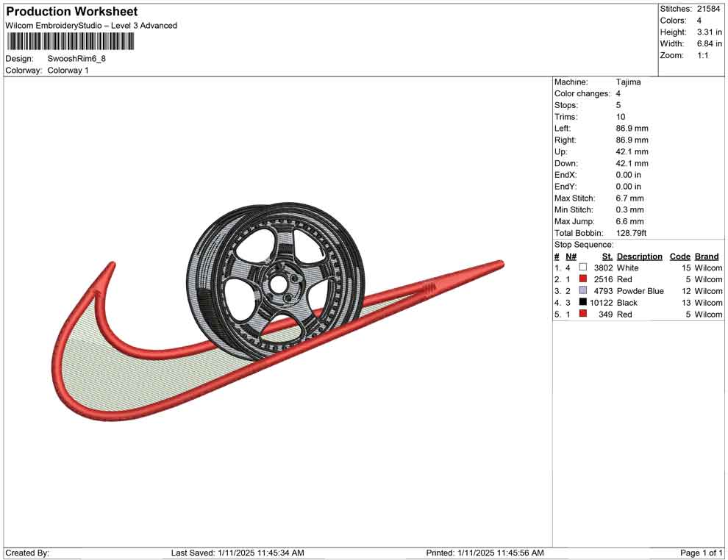Click the Max Jump value '6.6 mm'
Image resolution: width=728 pixels, height=560 pixels.
629,221
